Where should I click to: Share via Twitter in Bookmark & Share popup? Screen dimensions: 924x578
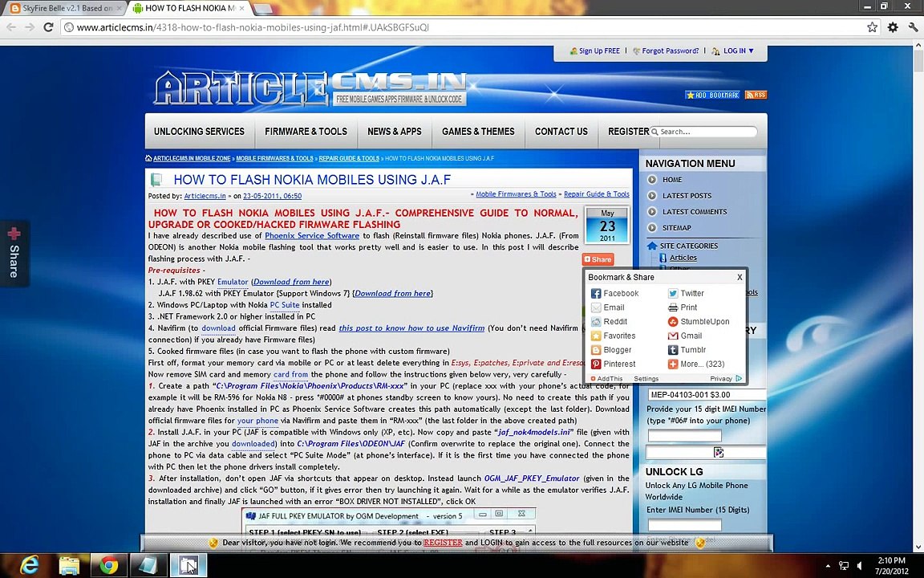click(x=686, y=293)
